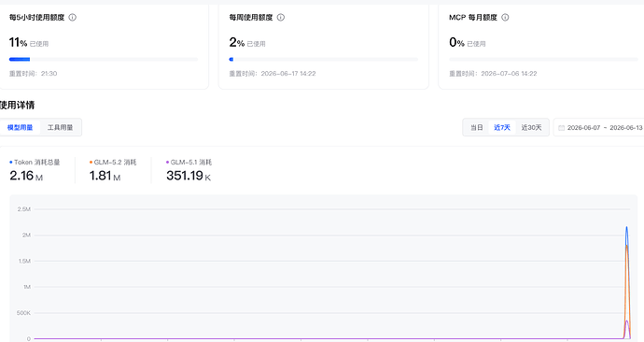
Task: Click the 使用详情 heading
Action: tap(17, 106)
